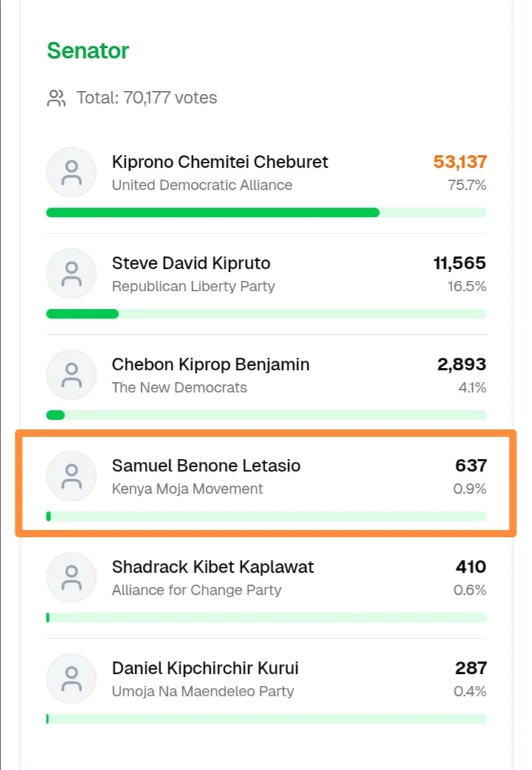The image size is (532, 770).
Task: Click the 75.7% progress bar
Action: pos(266,213)
